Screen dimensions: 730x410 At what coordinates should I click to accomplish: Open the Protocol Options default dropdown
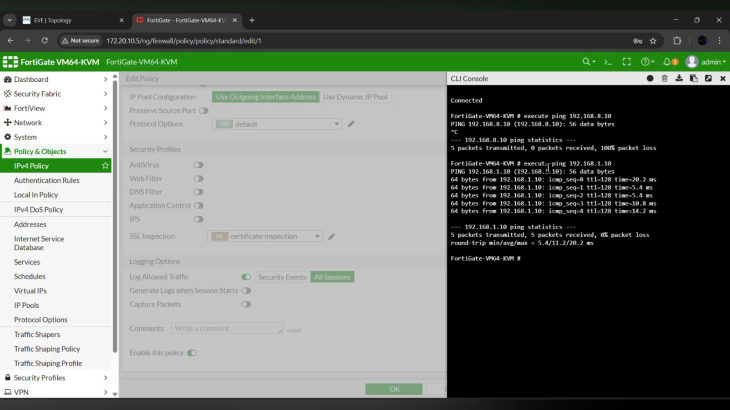point(277,124)
